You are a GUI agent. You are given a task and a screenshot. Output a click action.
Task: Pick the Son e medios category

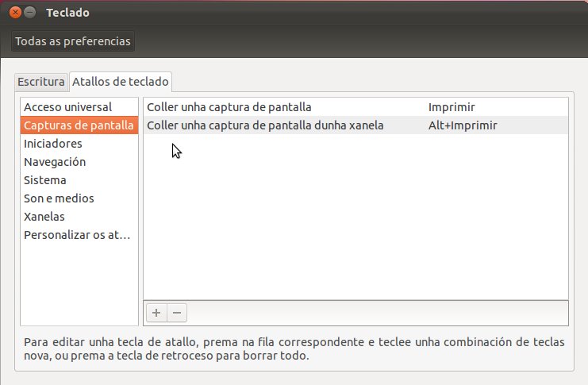[79, 198]
